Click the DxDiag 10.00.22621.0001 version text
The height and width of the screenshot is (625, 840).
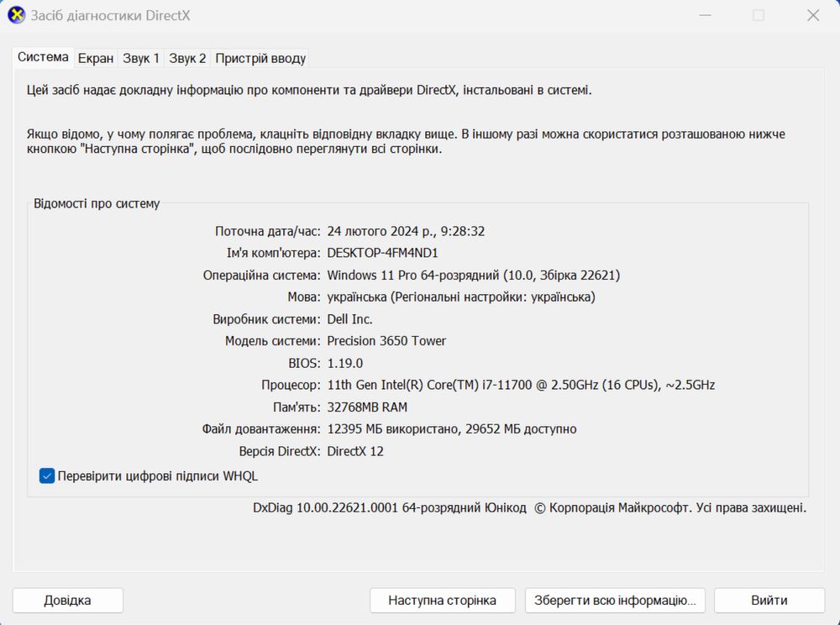click(390, 507)
